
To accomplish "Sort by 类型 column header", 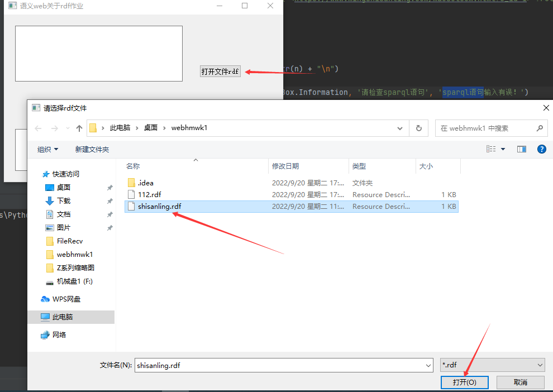I will tap(359, 166).
